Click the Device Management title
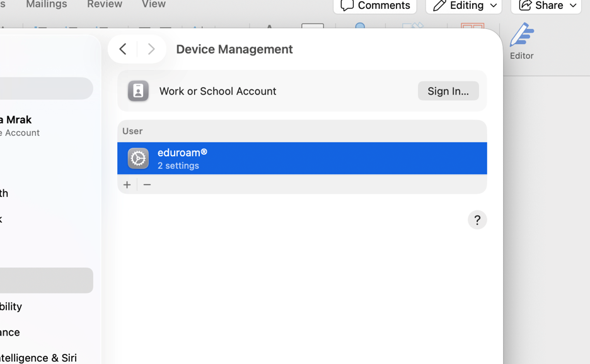This screenshot has height=364, width=590. pyautogui.click(x=234, y=49)
